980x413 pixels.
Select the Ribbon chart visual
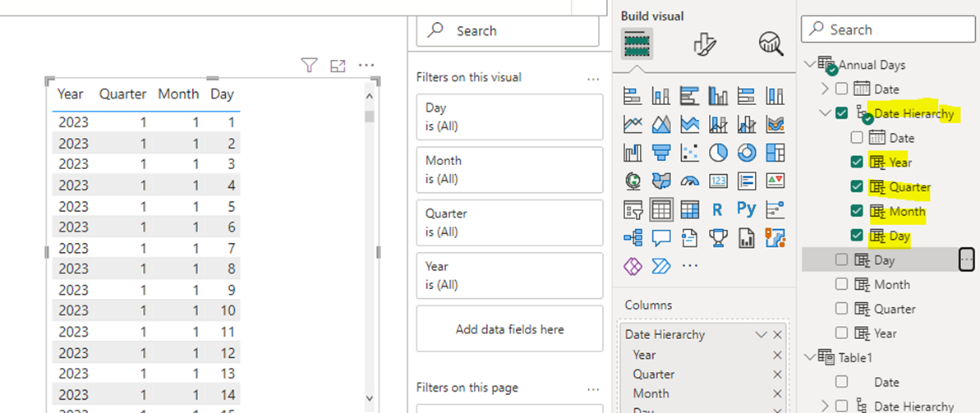tap(775, 124)
